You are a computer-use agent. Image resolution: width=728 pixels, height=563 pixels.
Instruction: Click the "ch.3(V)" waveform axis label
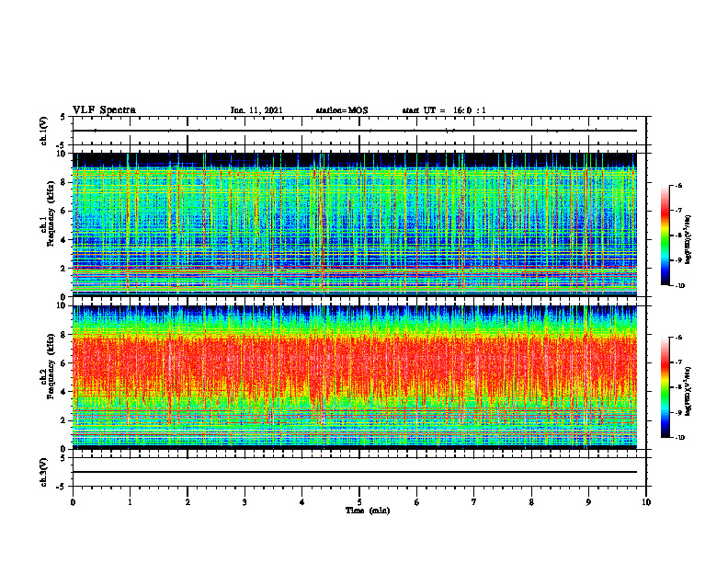click(x=44, y=472)
